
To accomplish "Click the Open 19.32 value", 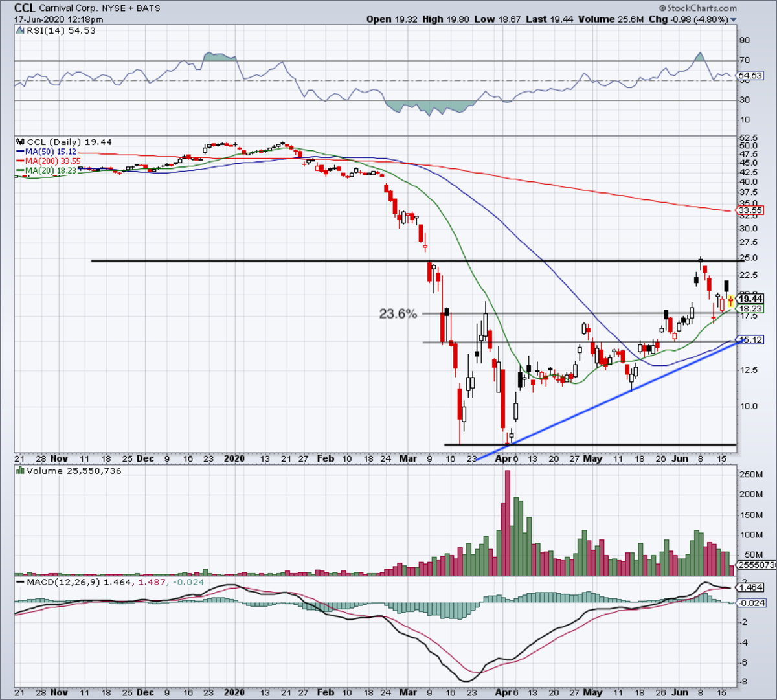I will 391,19.
